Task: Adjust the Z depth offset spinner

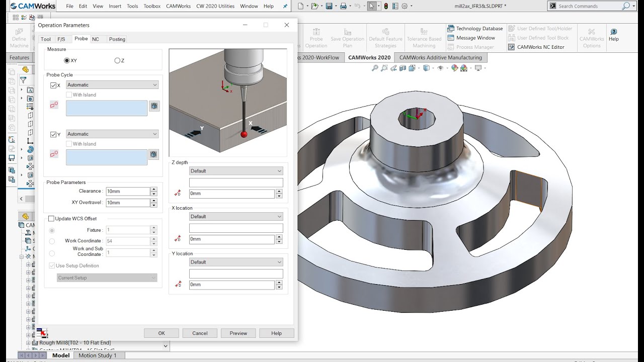Action: click(279, 194)
